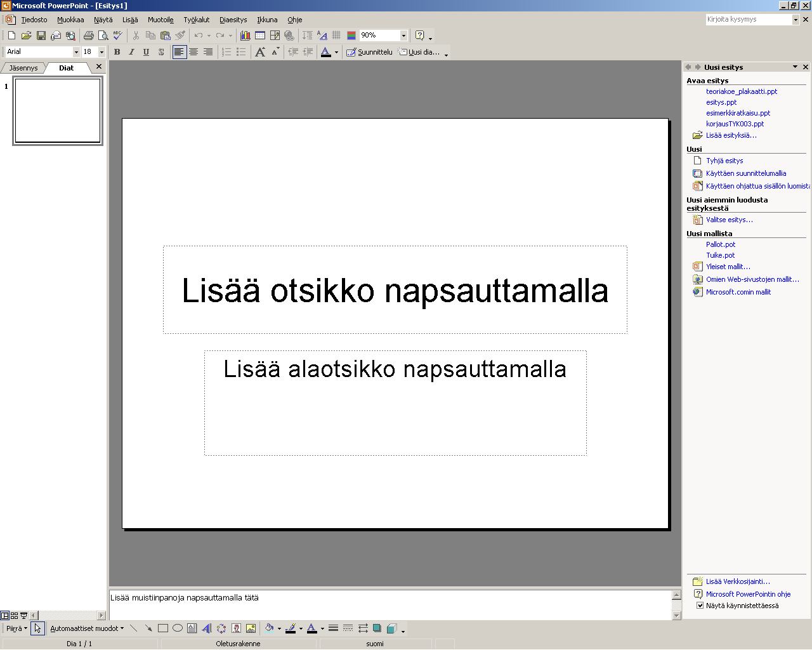Insert WordArt using the slanted A icon
This screenshot has width=812, height=650.
point(207,628)
